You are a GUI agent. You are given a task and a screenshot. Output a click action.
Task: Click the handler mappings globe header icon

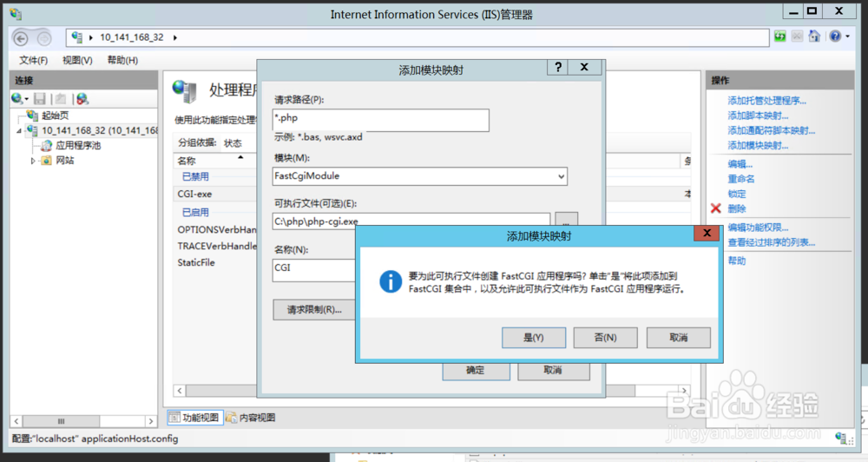[184, 91]
